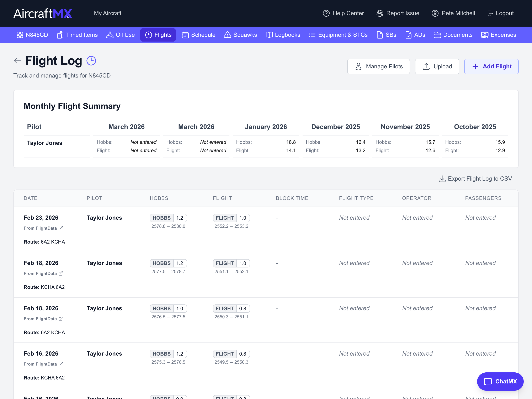The image size is (532, 399).
Task: Click the Pete Mitchell profile icon
Action: coord(435,13)
